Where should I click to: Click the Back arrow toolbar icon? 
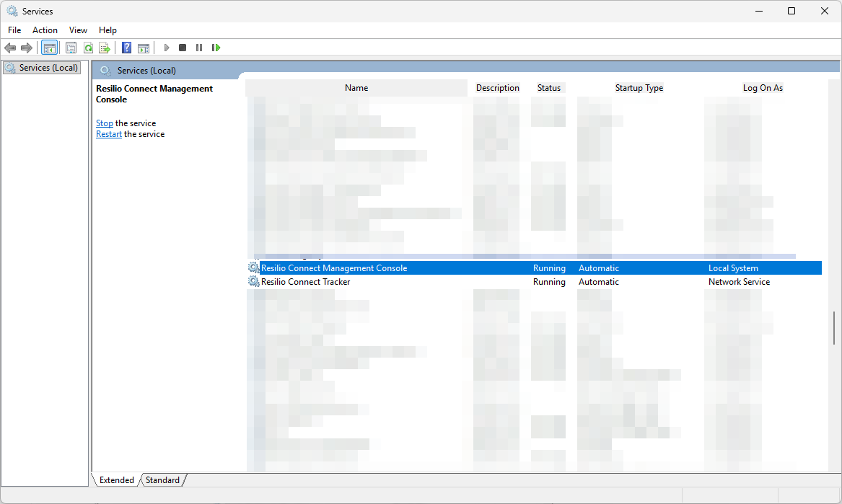click(10, 48)
